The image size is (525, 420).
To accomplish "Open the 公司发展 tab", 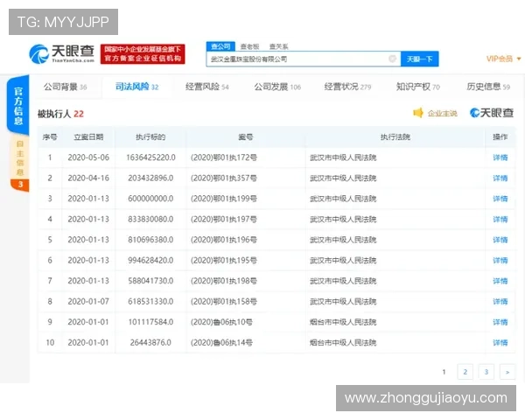I will pos(277,87).
